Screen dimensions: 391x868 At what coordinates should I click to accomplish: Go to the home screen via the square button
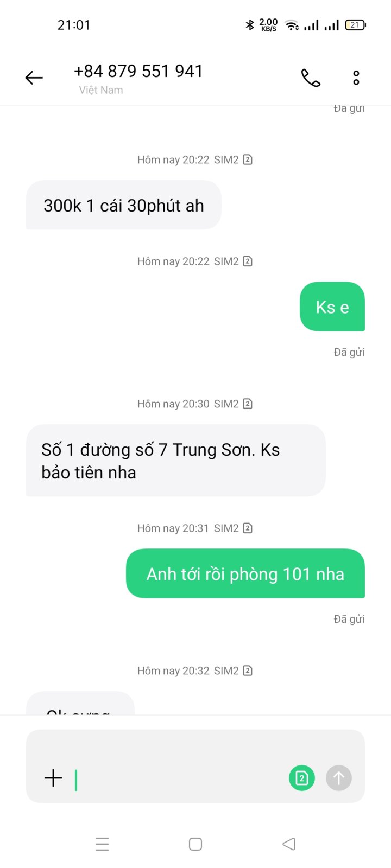195,844
